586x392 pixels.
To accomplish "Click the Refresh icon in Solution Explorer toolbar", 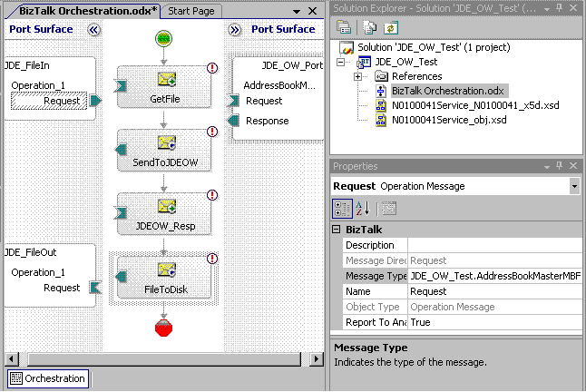I will (x=391, y=27).
